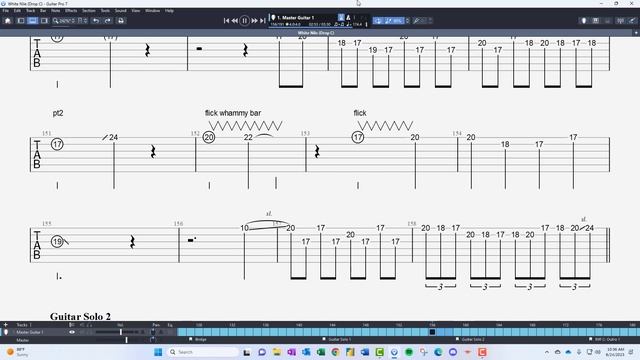Adjust the Master Guitar 1 pan knob
Image resolution: width=640 pixels, height=360 pixels.
[x=153, y=332]
